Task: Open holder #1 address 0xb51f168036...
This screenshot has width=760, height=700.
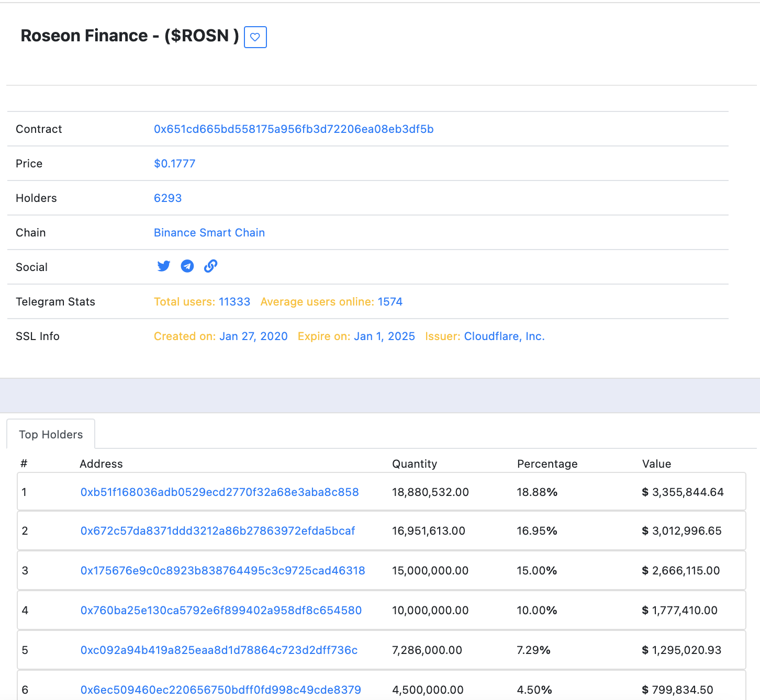Action: pyautogui.click(x=219, y=492)
